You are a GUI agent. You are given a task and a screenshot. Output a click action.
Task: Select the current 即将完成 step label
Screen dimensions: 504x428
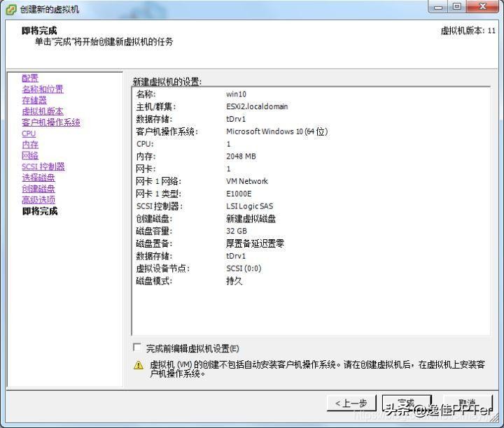pyautogui.click(x=40, y=211)
